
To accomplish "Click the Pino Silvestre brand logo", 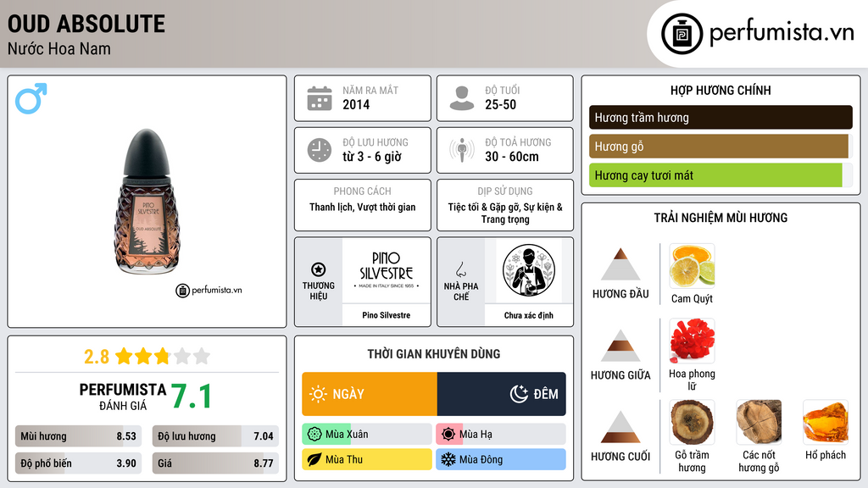I will 386,270.
